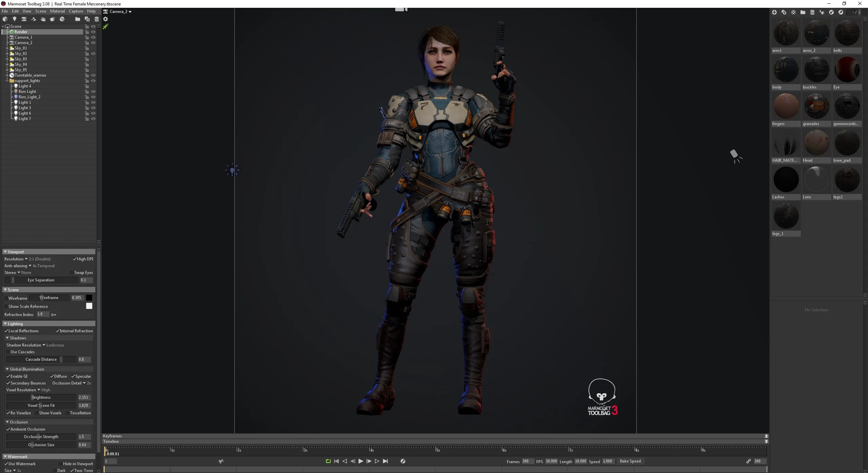Click the white scale reference color swatch
This screenshot has width=868, height=473.
coord(89,306)
